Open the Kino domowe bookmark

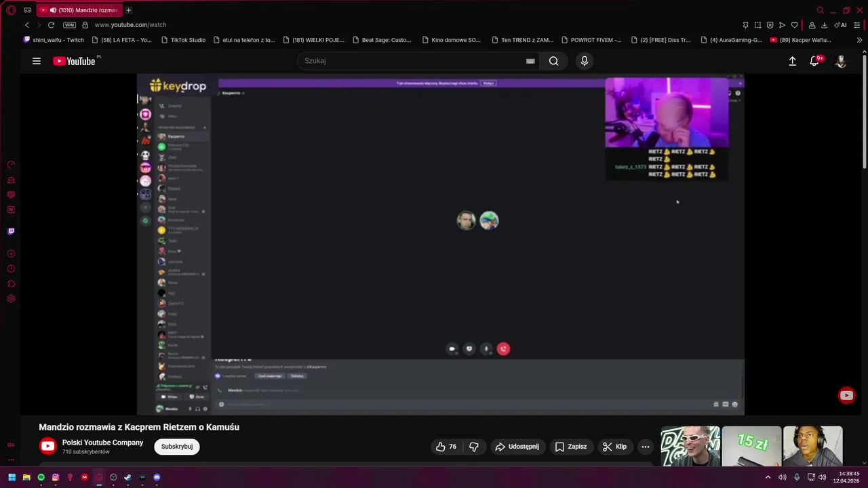(x=451, y=40)
